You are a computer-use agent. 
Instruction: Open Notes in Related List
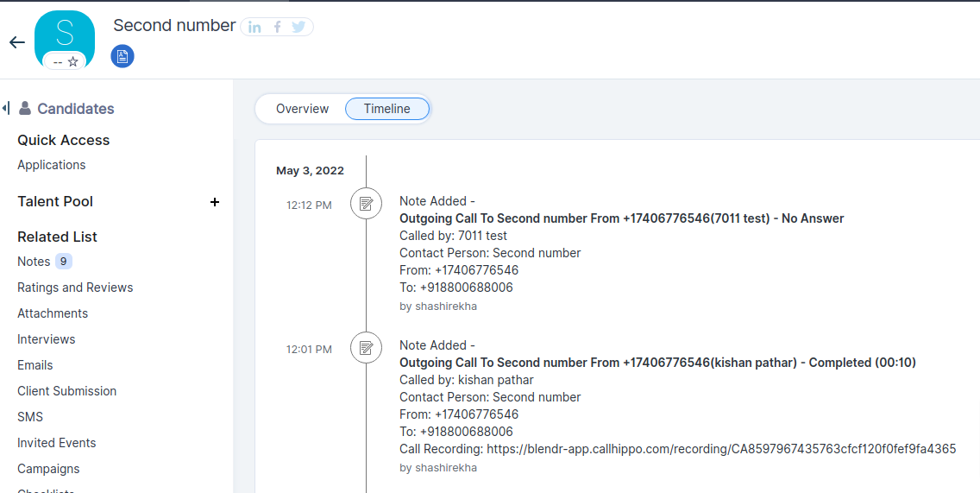(34, 262)
